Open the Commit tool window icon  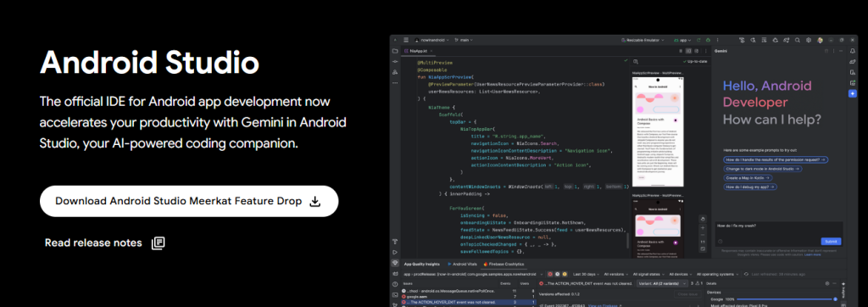point(395,62)
